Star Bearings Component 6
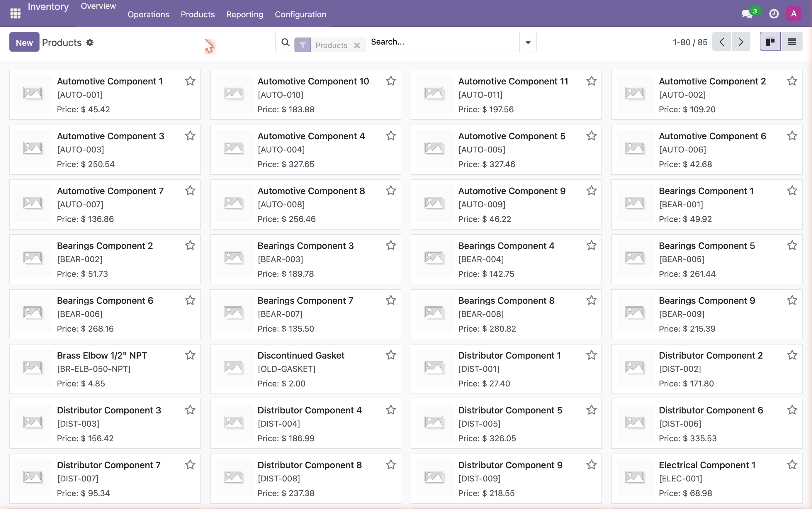812x509 pixels. [190, 300]
